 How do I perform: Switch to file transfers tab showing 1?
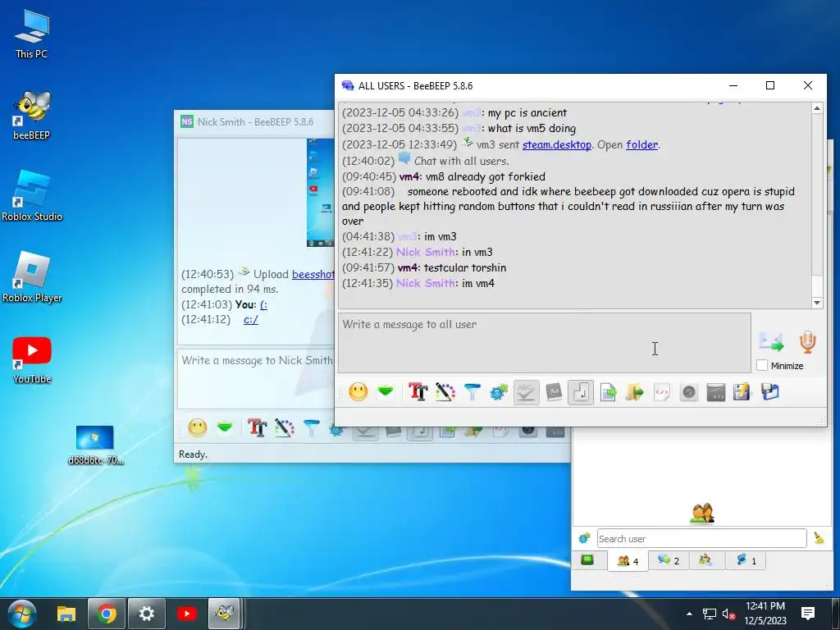(x=746, y=560)
